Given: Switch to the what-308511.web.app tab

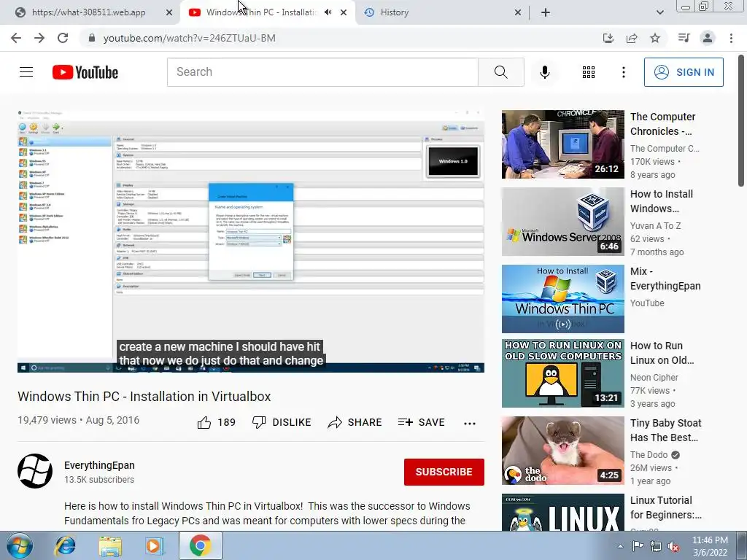Looking at the screenshot, I should point(89,12).
